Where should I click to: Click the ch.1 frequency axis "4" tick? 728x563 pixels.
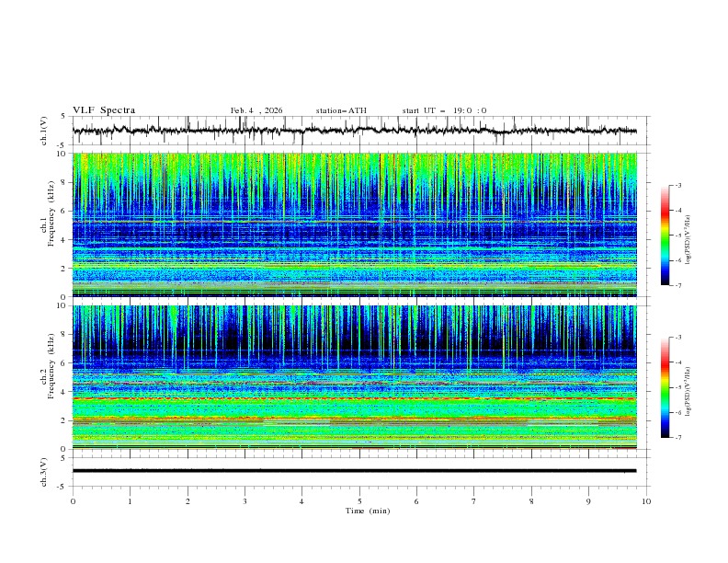pos(64,240)
